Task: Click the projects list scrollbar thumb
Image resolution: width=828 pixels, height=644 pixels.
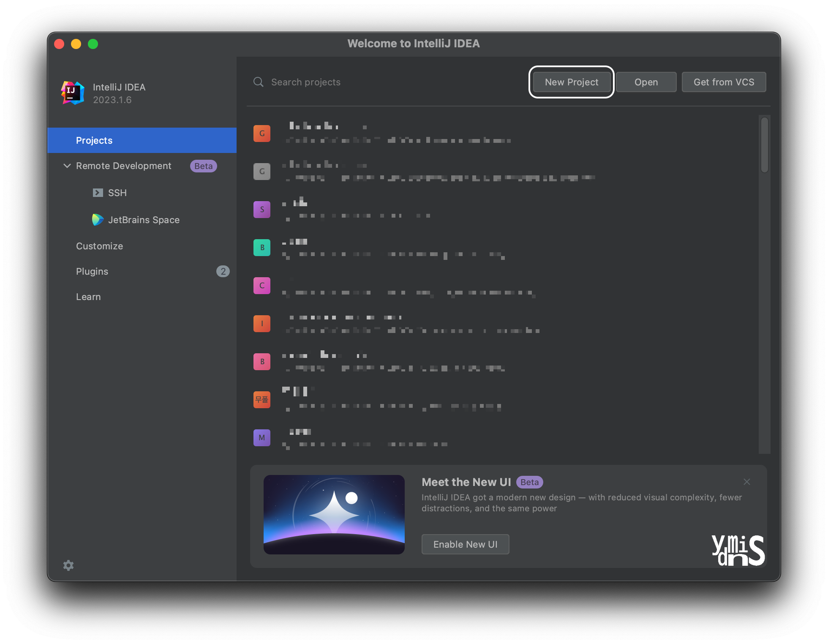Action: tap(764, 145)
